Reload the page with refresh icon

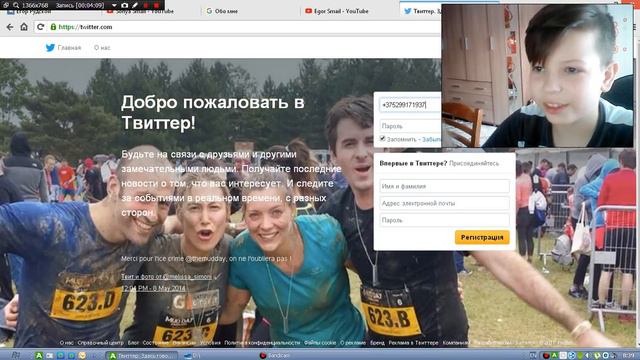[x=40, y=27]
